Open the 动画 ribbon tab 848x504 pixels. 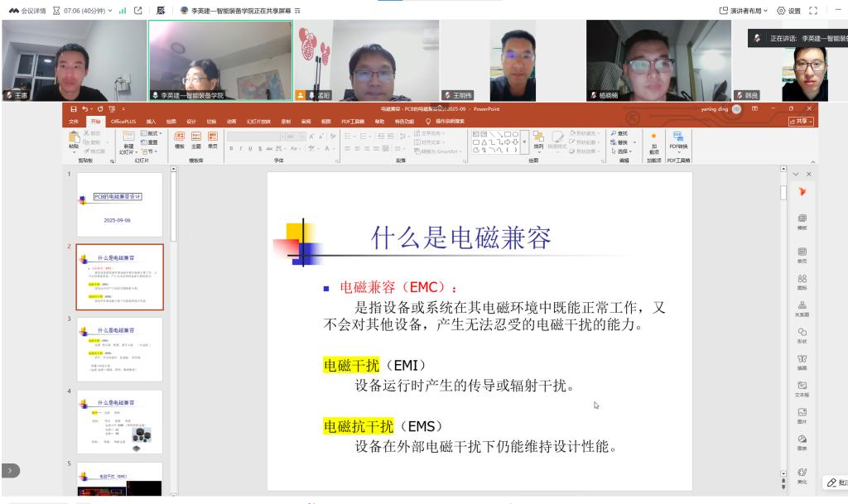(232, 122)
